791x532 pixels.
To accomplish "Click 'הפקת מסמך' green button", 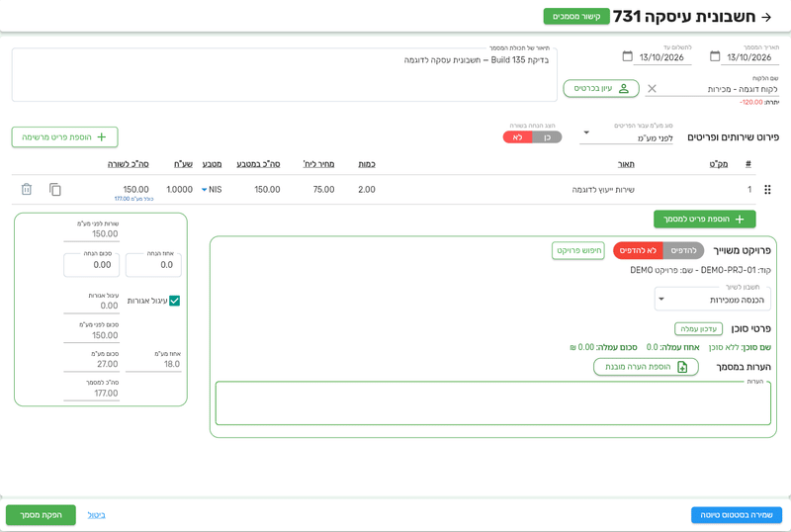I will [41, 515].
